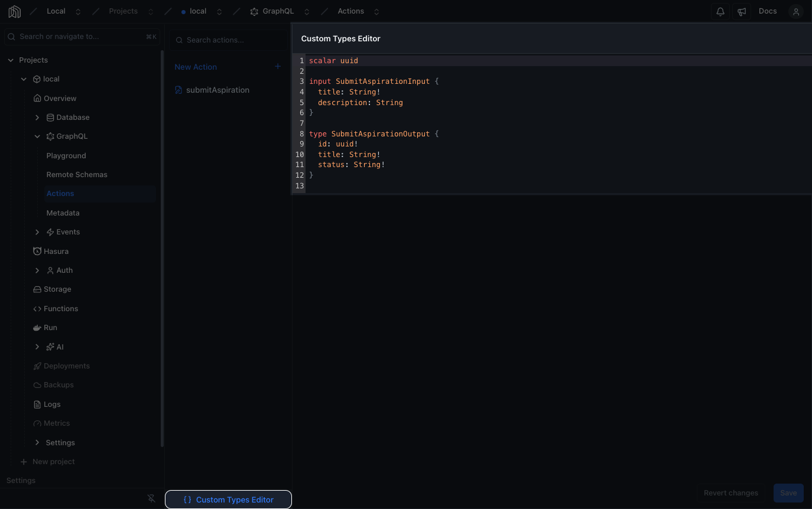Expand the Events tree chevron
The image size is (812, 509).
[37, 232]
